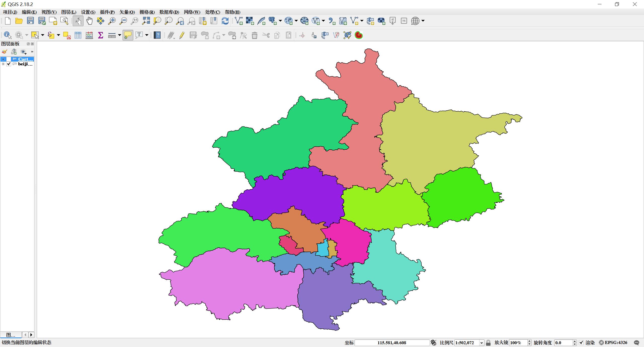Screen dimensions: 644x347
Task: Close the layers panel (图层面板)
Action: point(32,44)
